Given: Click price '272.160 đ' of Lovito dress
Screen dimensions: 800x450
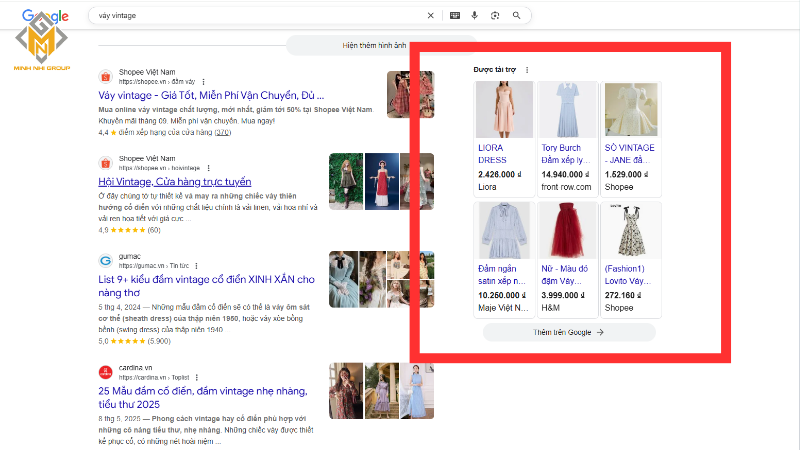Looking at the screenshot, I should 624,295.
